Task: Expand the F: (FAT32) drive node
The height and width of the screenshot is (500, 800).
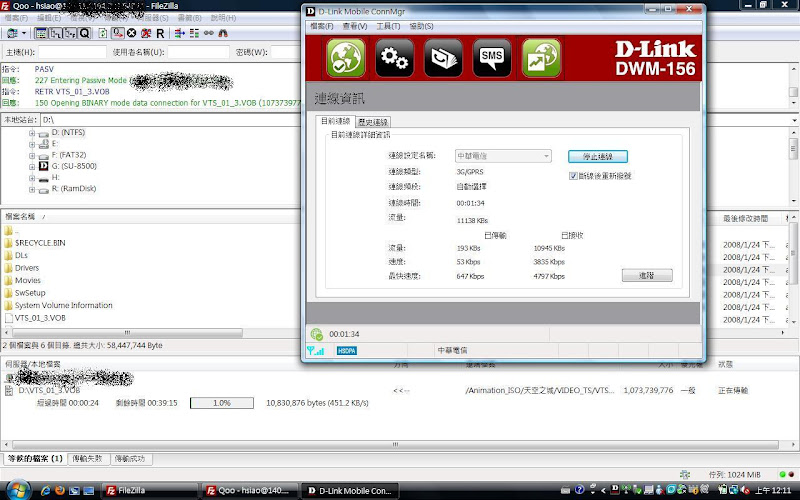Action: click(x=32, y=155)
